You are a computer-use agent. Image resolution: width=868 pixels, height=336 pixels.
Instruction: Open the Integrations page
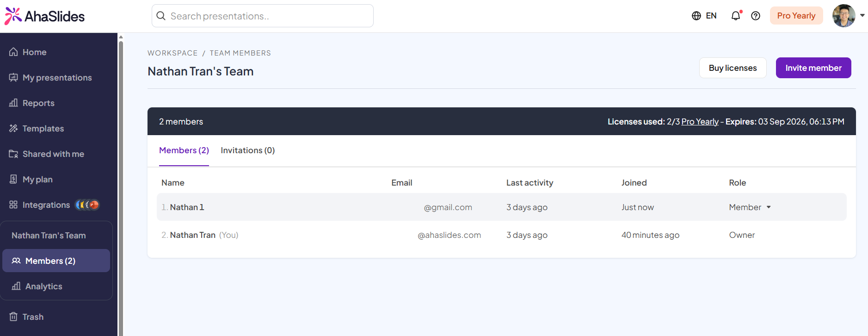(x=46, y=205)
